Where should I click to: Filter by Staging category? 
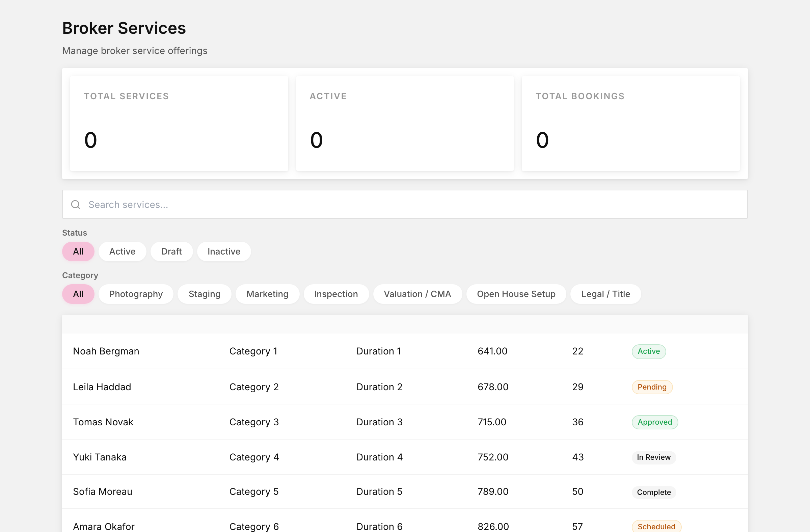coord(204,294)
